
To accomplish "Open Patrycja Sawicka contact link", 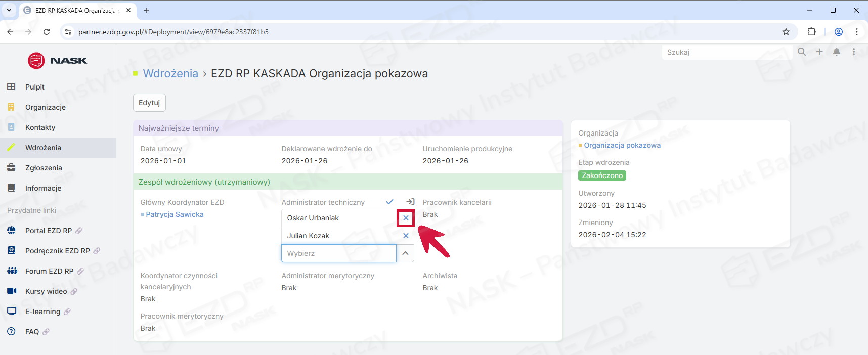I will tap(175, 214).
